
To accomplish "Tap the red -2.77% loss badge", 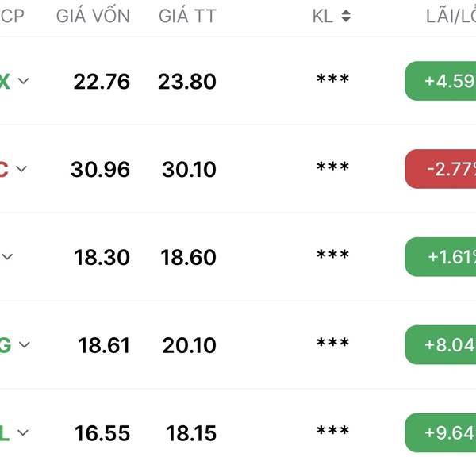I will 440,169.
